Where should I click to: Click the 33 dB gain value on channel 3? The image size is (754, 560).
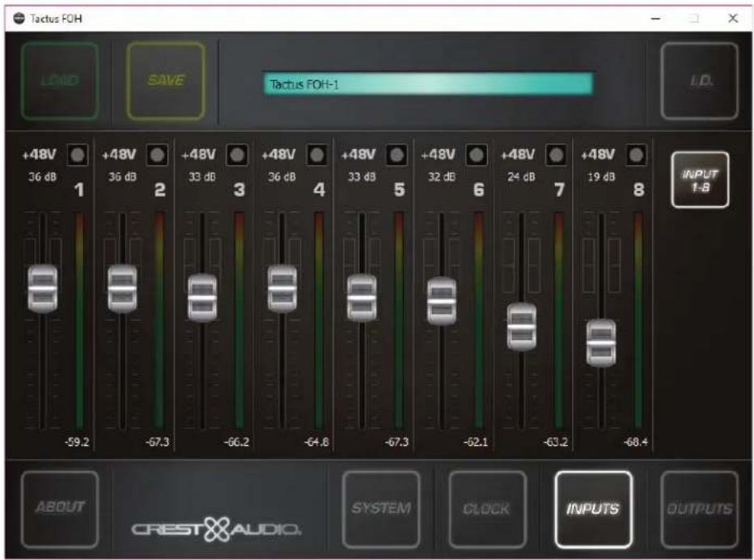[202, 177]
